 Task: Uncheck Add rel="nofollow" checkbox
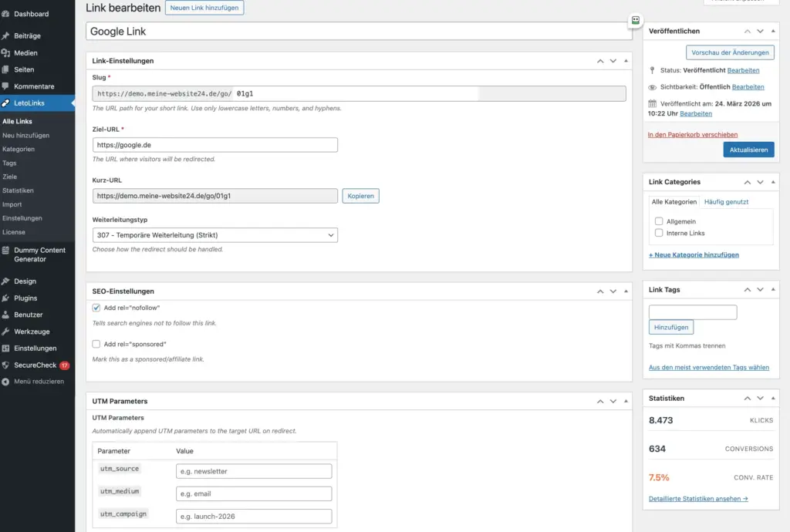click(96, 308)
